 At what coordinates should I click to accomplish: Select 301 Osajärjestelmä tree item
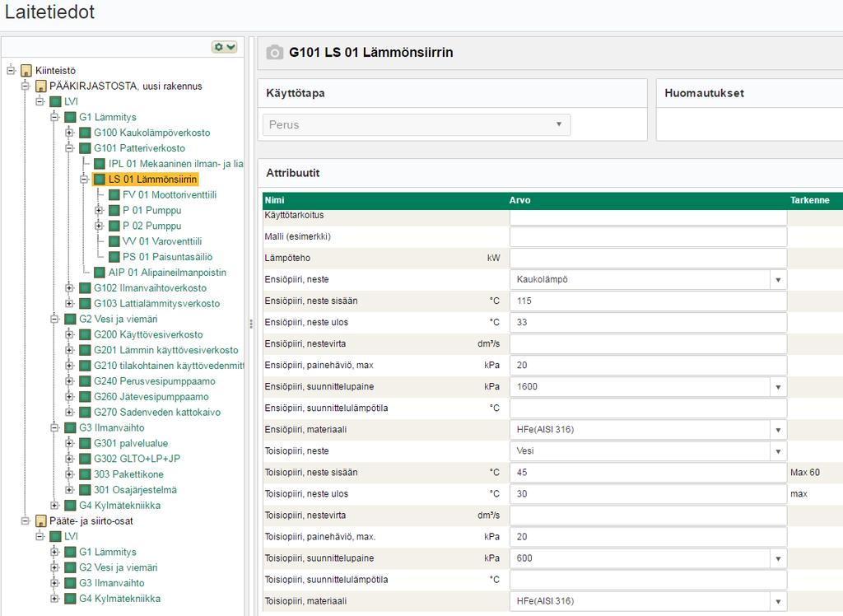pos(136,489)
